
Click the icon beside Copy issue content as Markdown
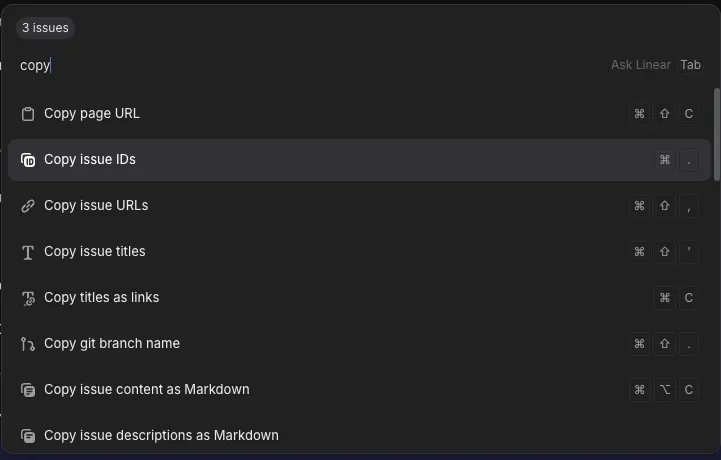pos(28,390)
